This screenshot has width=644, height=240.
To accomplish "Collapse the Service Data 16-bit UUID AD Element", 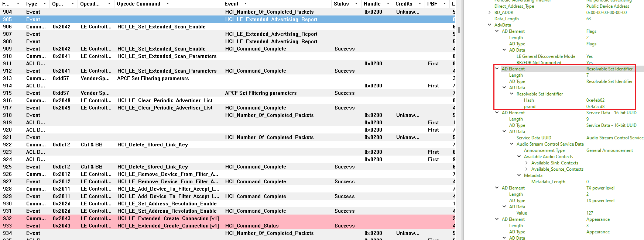I will click(x=497, y=113).
